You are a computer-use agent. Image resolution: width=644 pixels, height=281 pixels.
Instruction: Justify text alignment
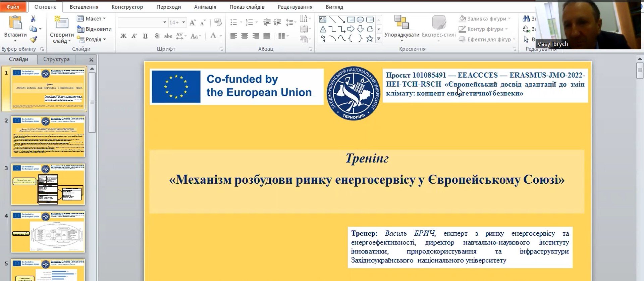click(x=267, y=36)
